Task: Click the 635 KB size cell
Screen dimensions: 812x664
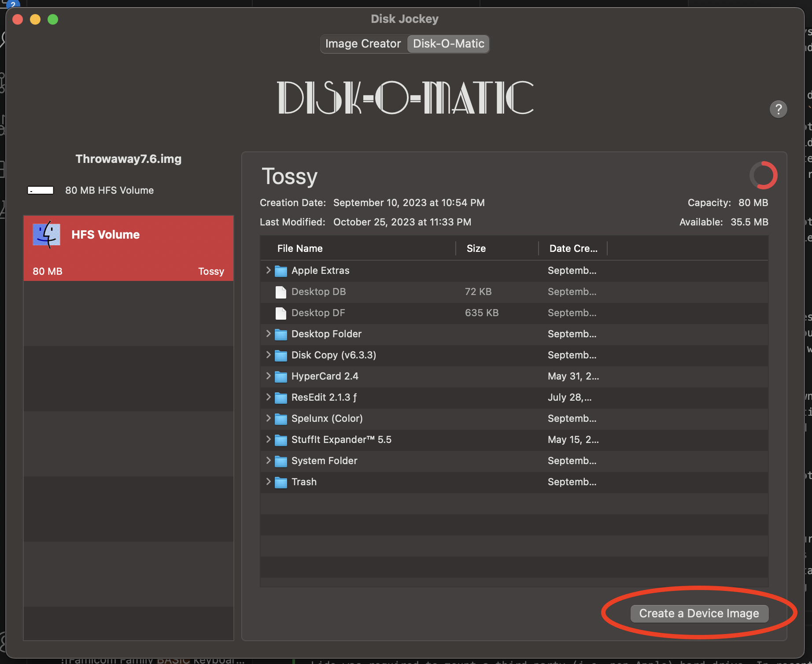Action: (x=482, y=313)
